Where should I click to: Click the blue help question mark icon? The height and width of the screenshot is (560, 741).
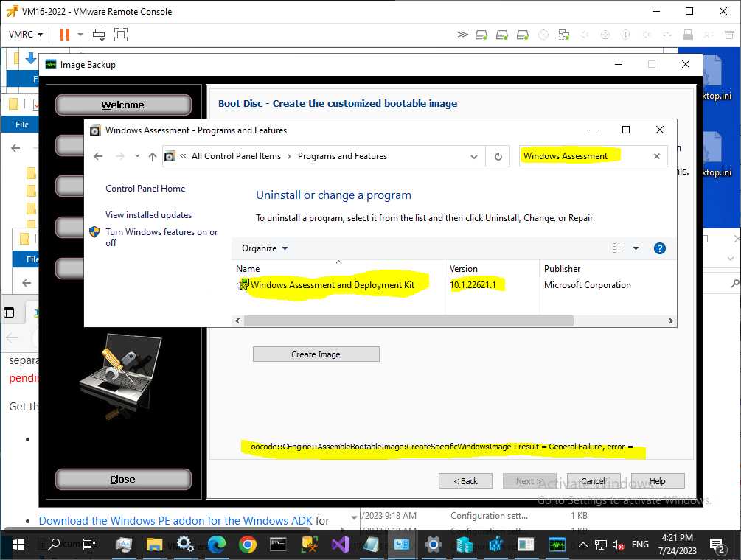(660, 248)
